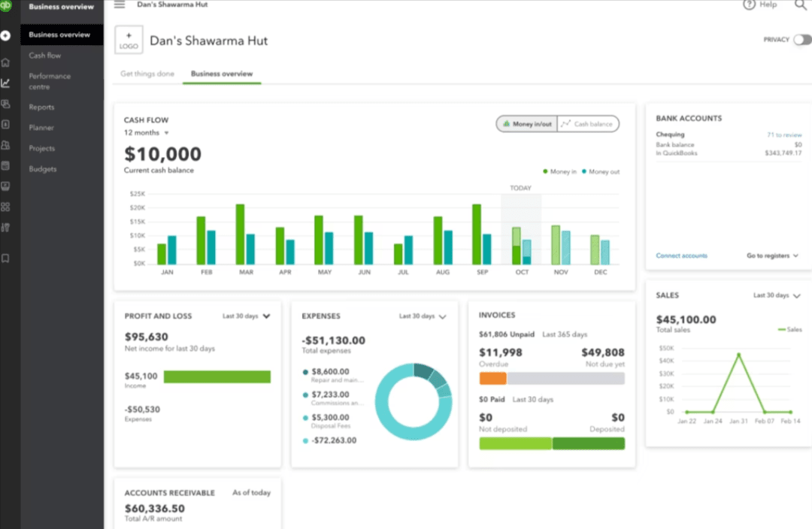This screenshot has width=812, height=529.
Task: Open the 12 months dropdown on Cash Flow
Action: (x=145, y=132)
